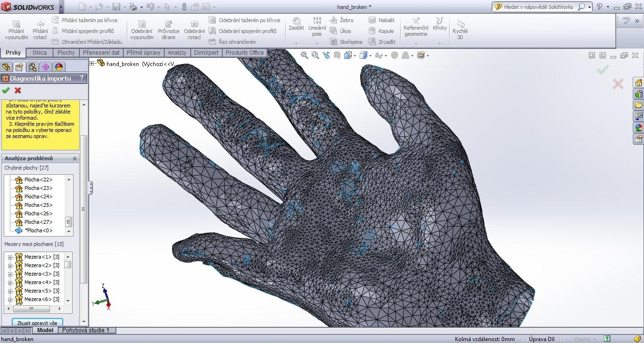Choose Ohraničení Přidání/Základu

87,42
